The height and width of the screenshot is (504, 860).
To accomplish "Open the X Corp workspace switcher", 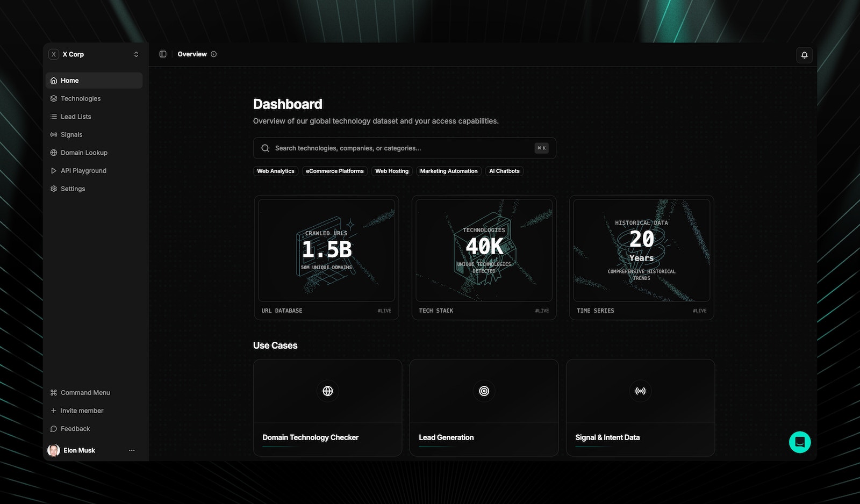I will click(94, 54).
